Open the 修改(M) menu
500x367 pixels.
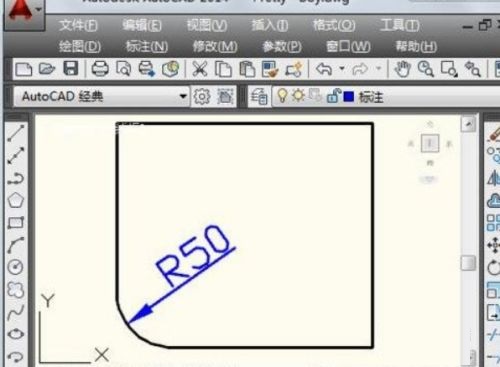[x=215, y=46]
